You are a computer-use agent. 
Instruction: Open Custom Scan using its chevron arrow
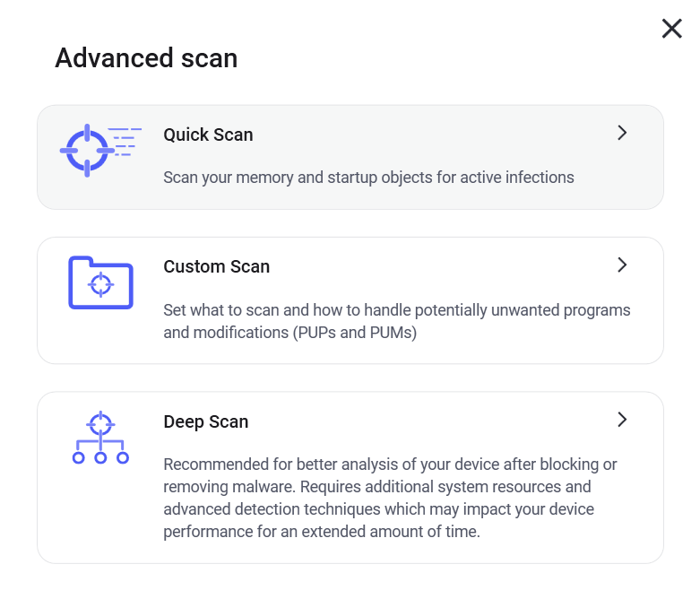coord(622,265)
